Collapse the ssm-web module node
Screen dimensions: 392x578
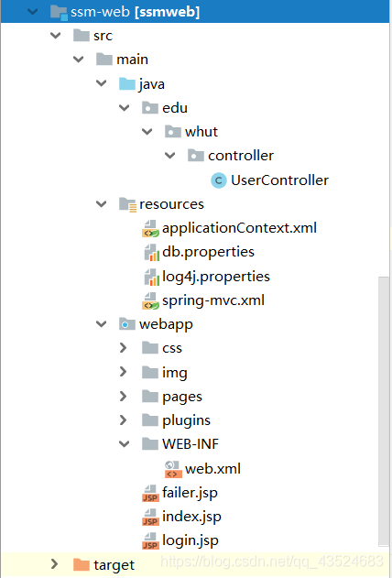tap(33, 12)
